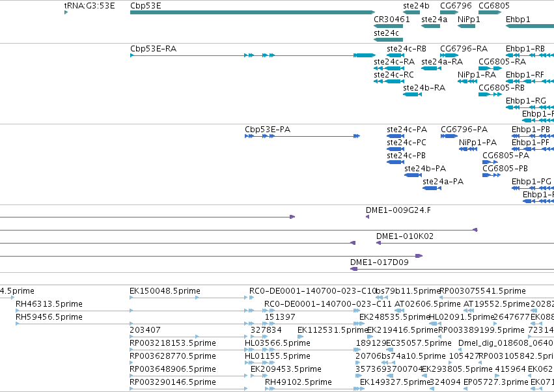This screenshot has height=392, width=554.
Task: Select the CG6796 gene feature
Action: (x=449, y=12)
